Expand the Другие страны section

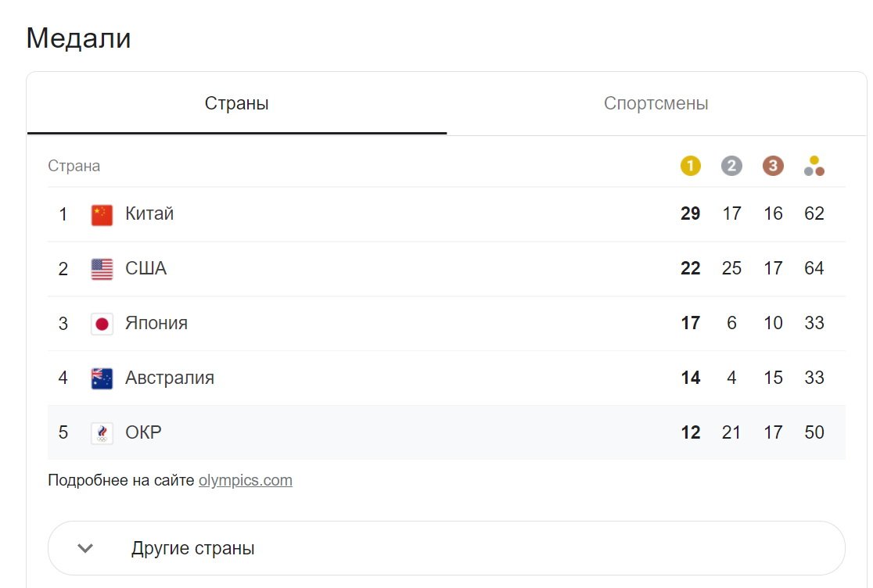point(446,548)
